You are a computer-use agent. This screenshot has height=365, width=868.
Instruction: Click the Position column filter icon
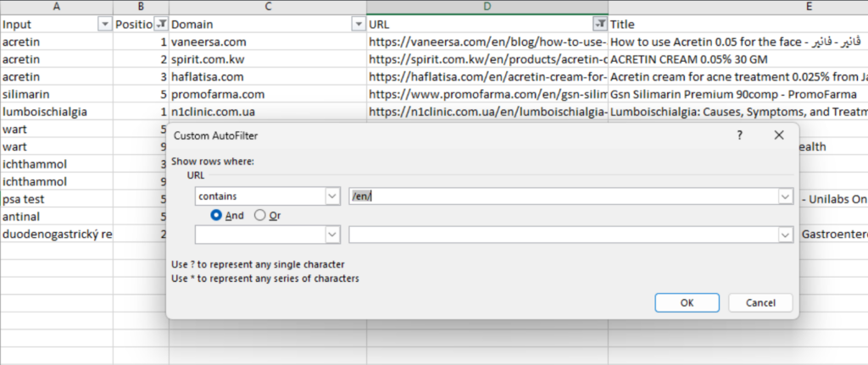click(161, 25)
